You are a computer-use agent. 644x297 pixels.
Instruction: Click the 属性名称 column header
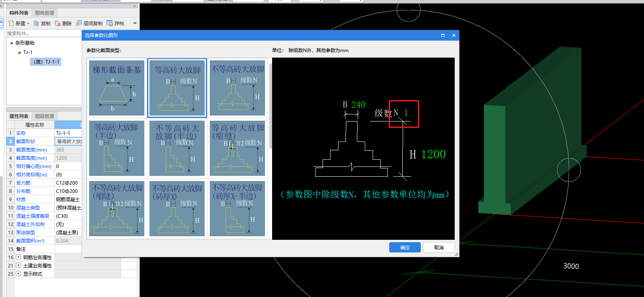pos(35,125)
